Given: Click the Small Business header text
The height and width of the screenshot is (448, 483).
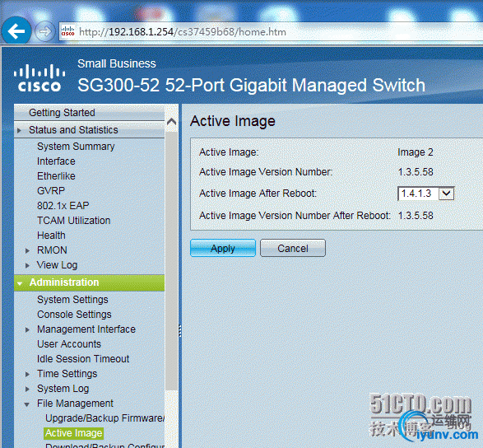Looking at the screenshot, I should point(117,63).
